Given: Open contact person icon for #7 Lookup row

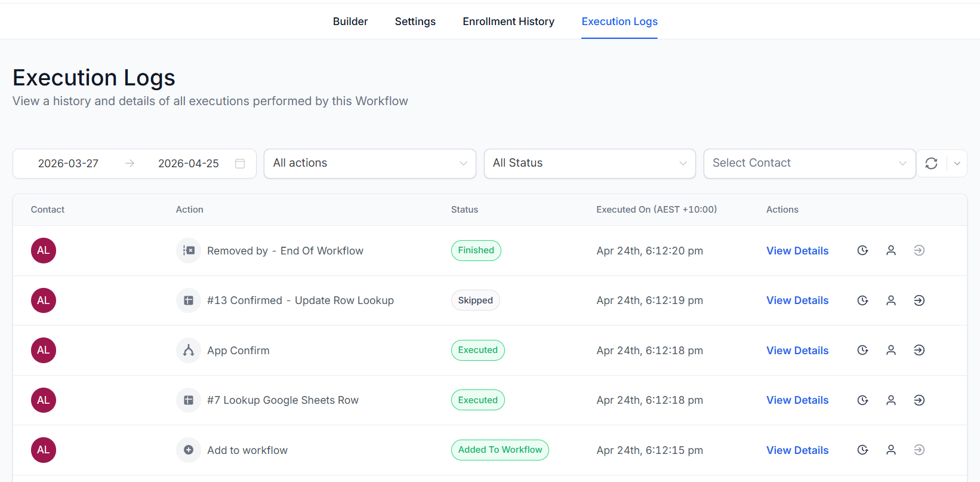Looking at the screenshot, I should tap(891, 400).
